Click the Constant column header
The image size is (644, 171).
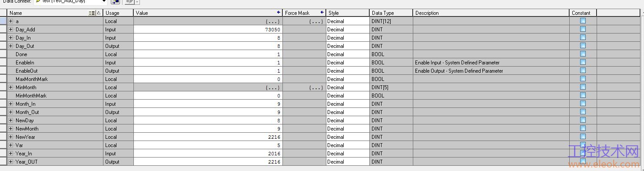[583, 13]
